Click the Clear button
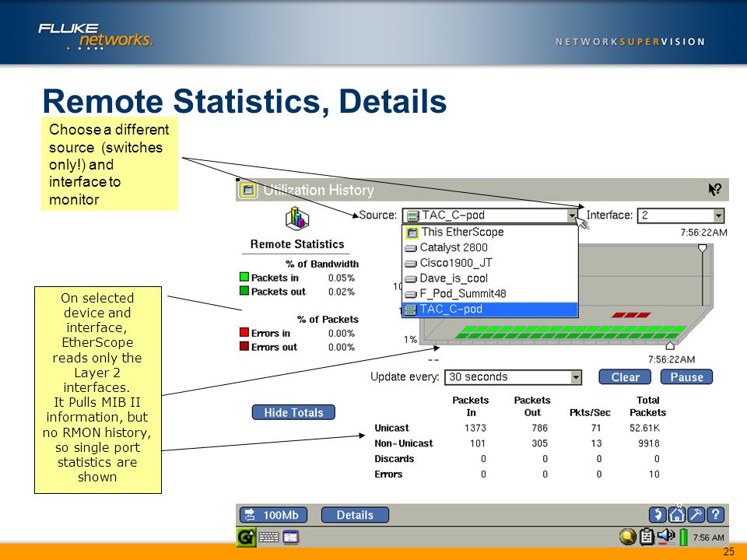 tap(625, 377)
